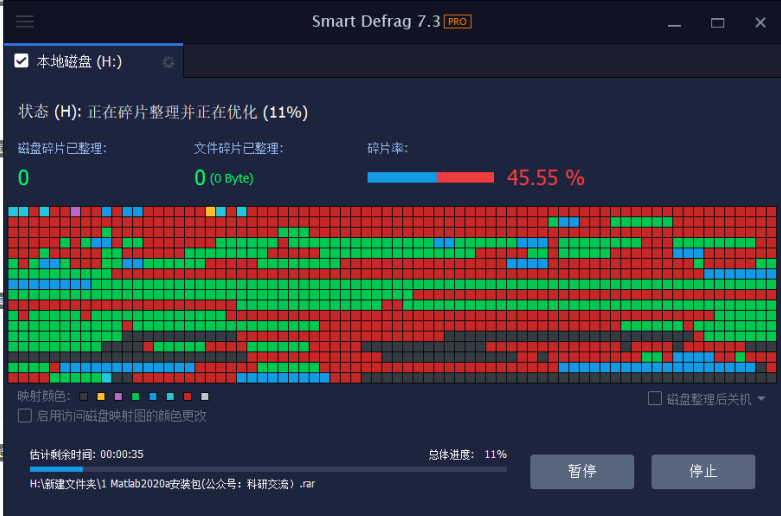
Task: Pick the dark gray legend color swatch
Action: click(x=84, y=396)
